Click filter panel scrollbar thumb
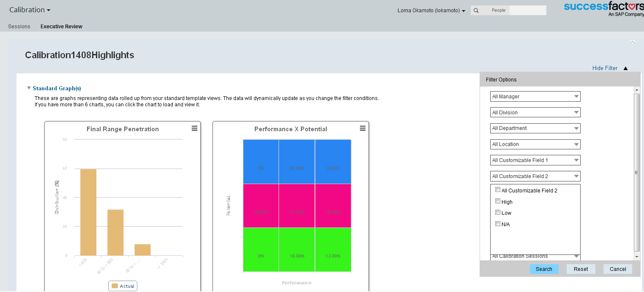Viewport: 644px width, 292px height. click(637, 172)
